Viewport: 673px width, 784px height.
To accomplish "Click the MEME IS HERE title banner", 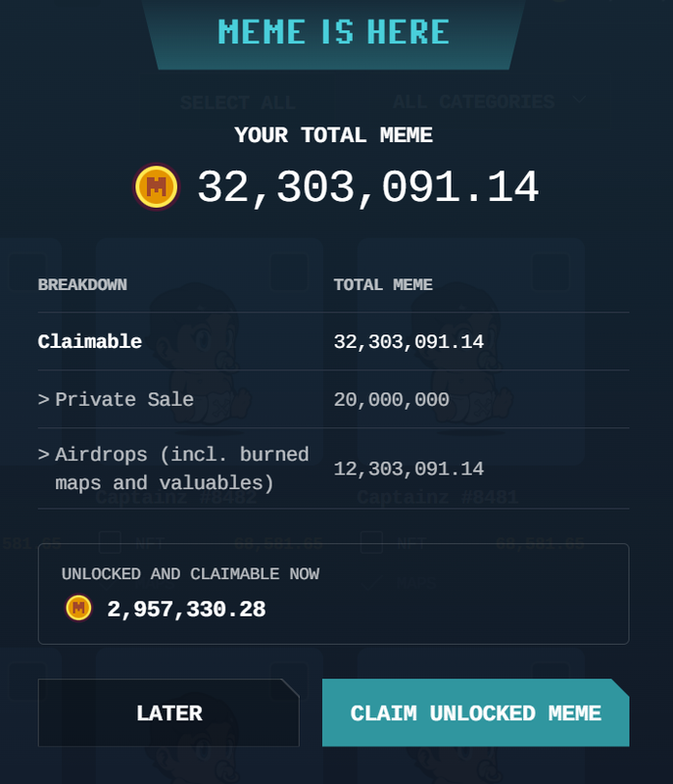I will click(333, 32).
